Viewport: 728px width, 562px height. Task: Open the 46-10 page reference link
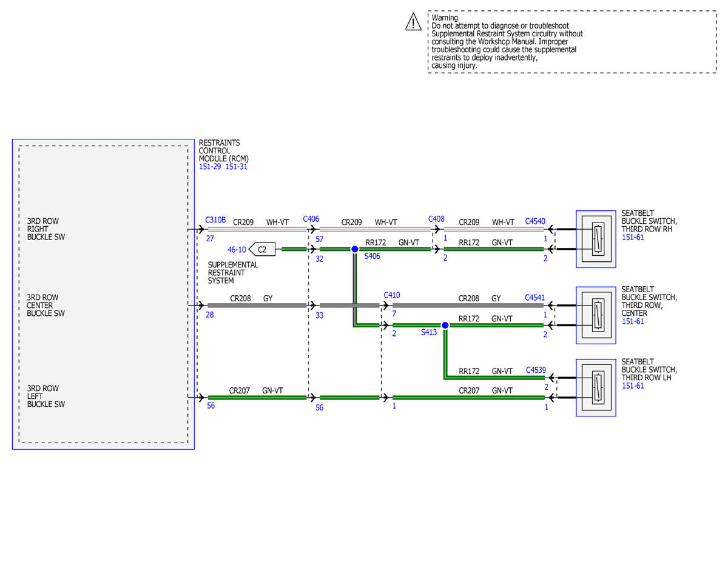click(x=237, y=249)
